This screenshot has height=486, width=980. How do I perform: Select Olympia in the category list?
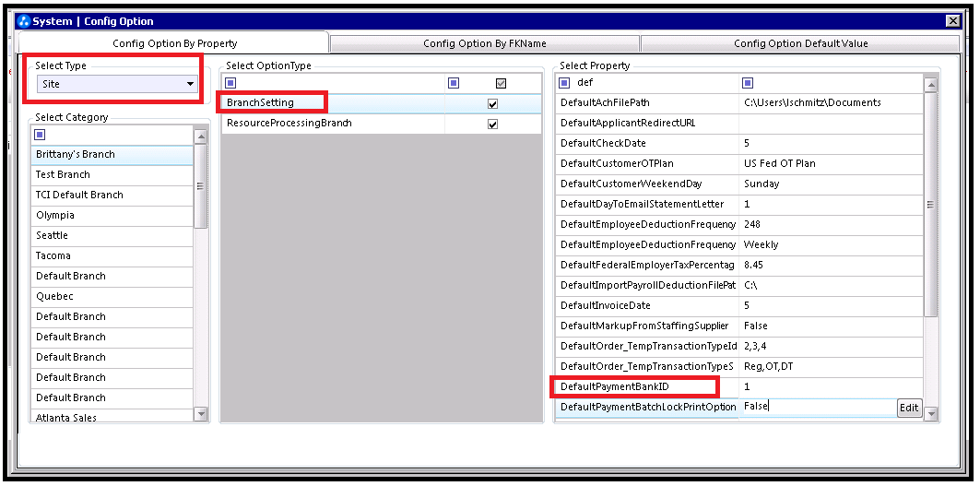[x=112, y=215]
